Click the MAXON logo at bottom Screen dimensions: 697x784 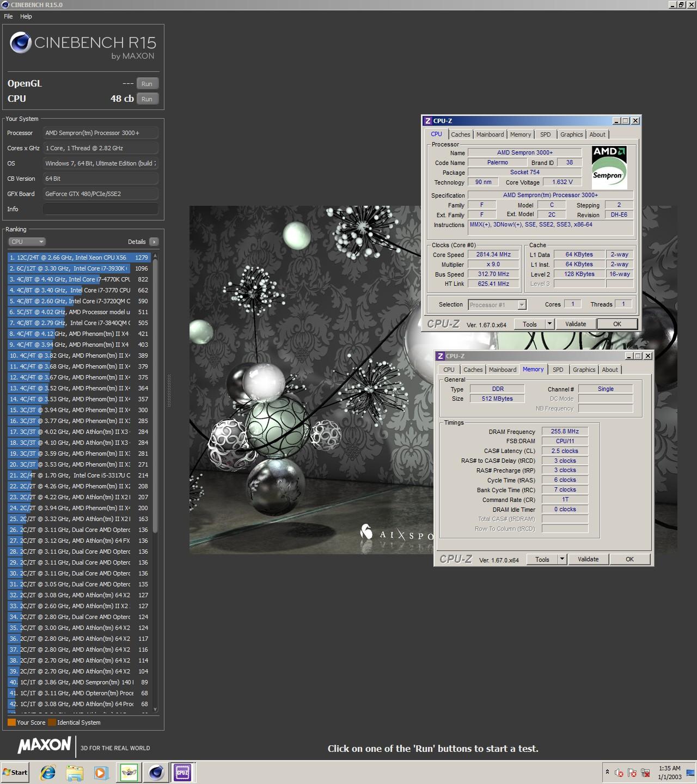[x=44, y=745]
